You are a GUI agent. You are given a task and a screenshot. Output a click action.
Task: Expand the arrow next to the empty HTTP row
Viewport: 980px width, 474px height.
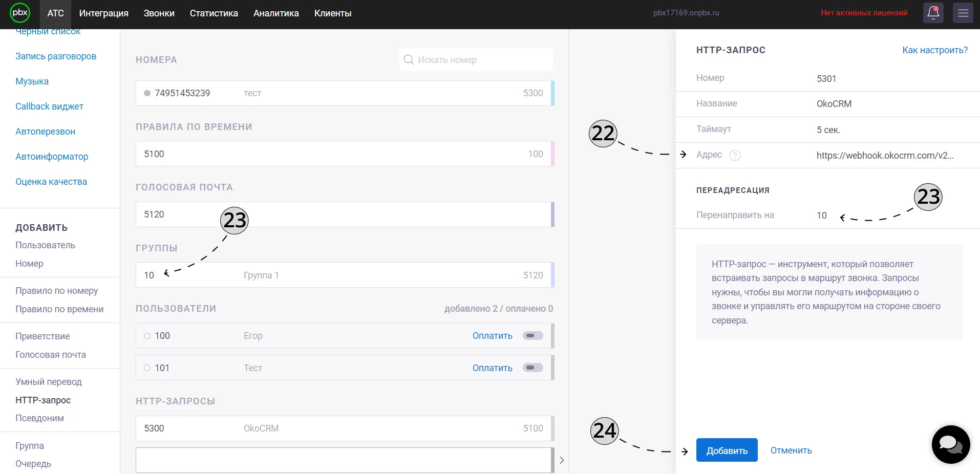(x=562, y=460)
